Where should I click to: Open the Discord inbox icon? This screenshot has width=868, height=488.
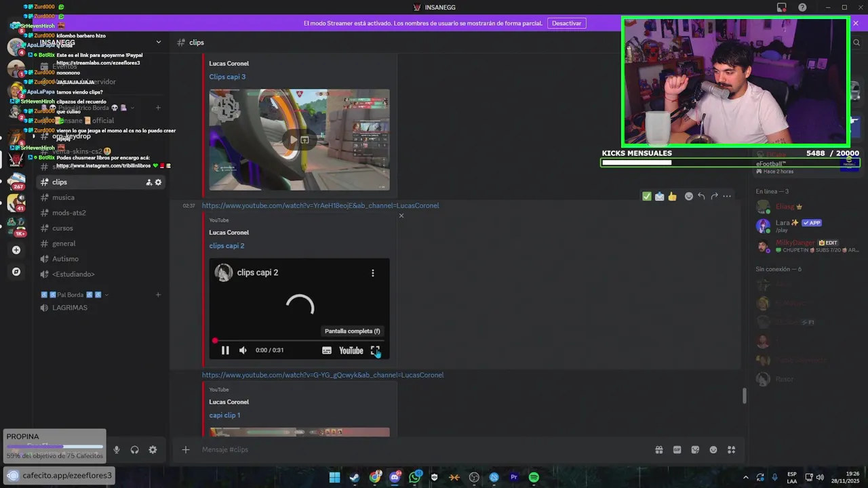pos(781,7)
